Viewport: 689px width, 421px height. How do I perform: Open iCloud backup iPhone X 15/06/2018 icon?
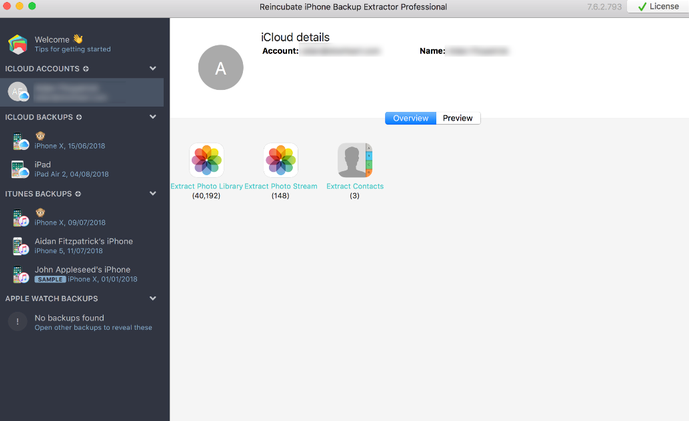20,142
